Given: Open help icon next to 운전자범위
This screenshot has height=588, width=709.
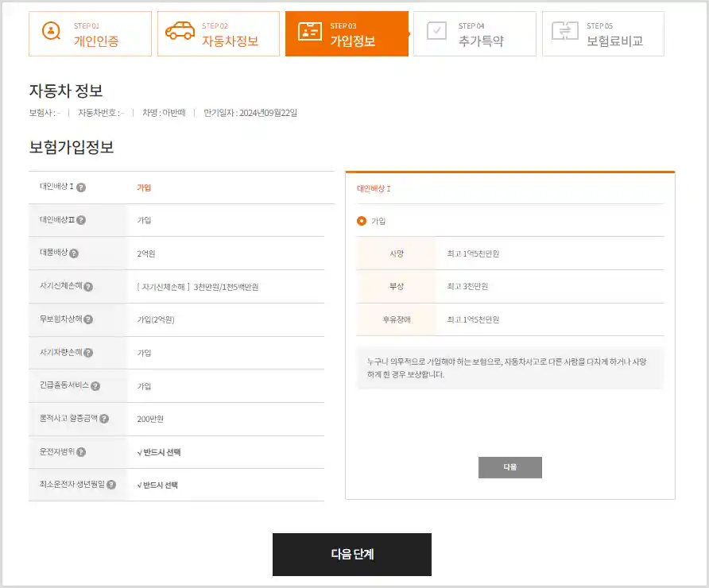Looking at the screenshot, I should pyautogui.click(x=81, y=452).
